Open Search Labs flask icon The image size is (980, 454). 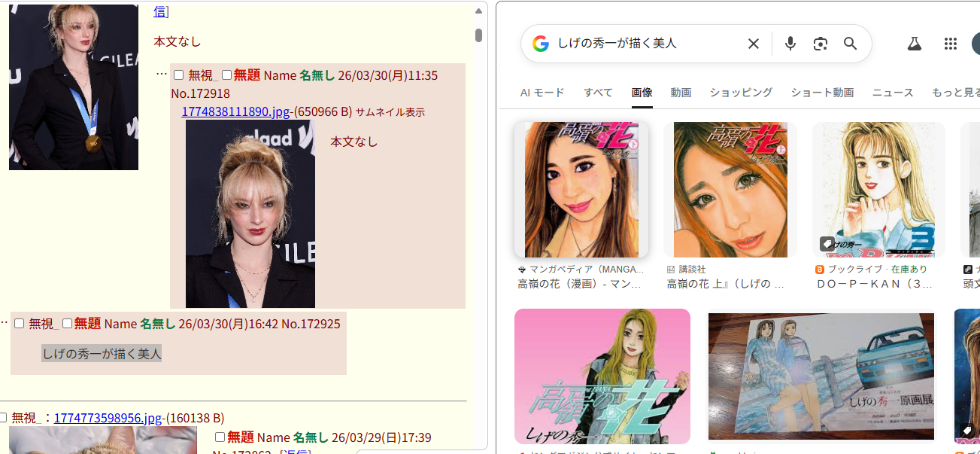coord(914,44)
